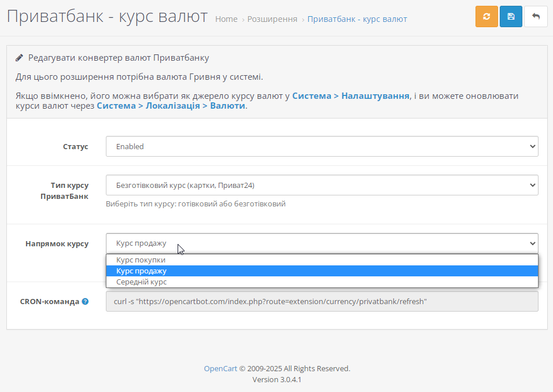Click the Напрямок курсу label

pos(57,243)
